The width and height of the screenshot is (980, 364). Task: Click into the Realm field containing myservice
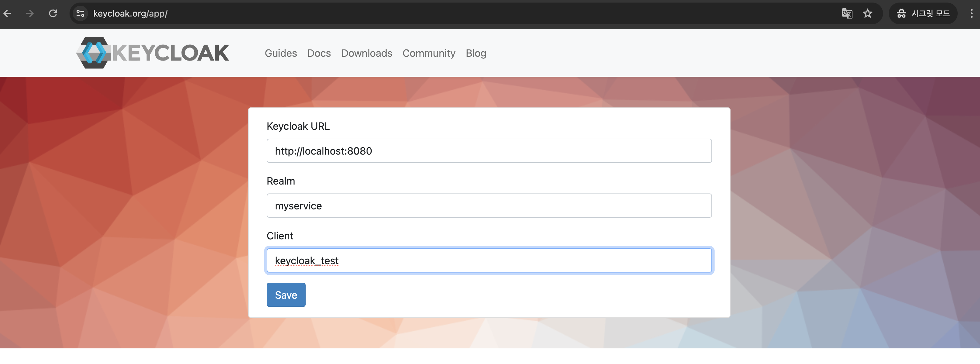[x=489, y=206]
